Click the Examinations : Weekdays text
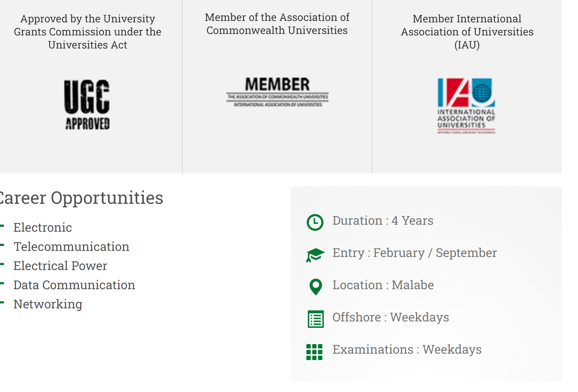Viewport: 578px width, 392px height. point(407,350)
